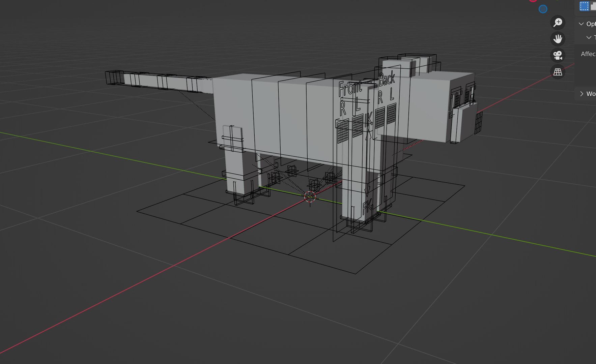596x364 pixels.
Task: Collapse the Transform sub-panel chevron under Options
Action: (589, 37)
